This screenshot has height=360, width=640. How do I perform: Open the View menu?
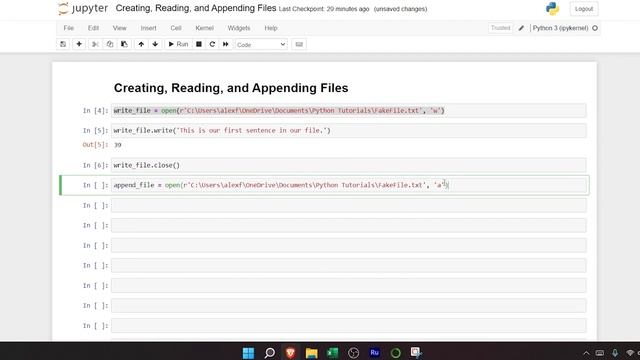(x=120, y=28)
